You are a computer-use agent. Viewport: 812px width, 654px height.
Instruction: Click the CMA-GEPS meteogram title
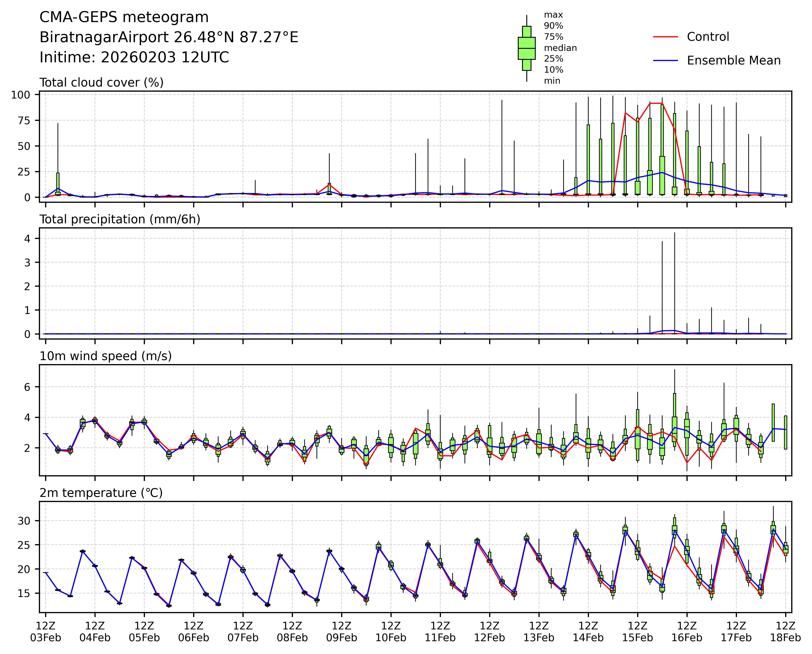tap(124, 17)
